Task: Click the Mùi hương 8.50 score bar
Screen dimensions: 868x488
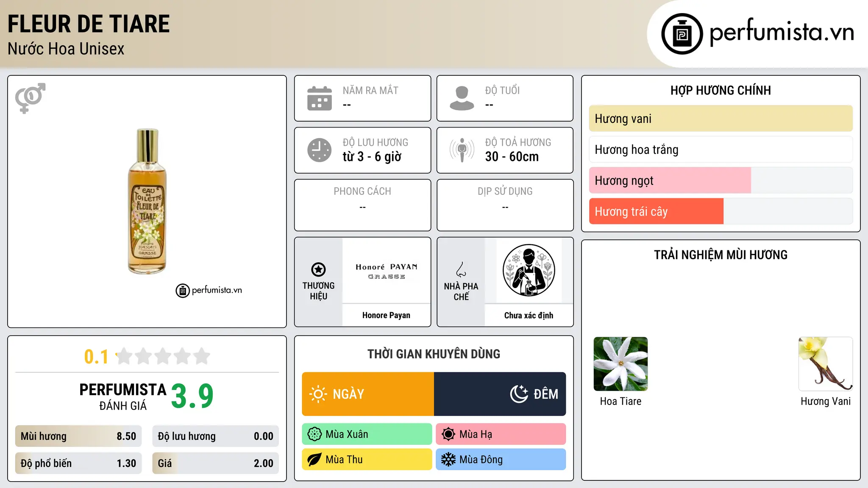Action: [78, 436]
